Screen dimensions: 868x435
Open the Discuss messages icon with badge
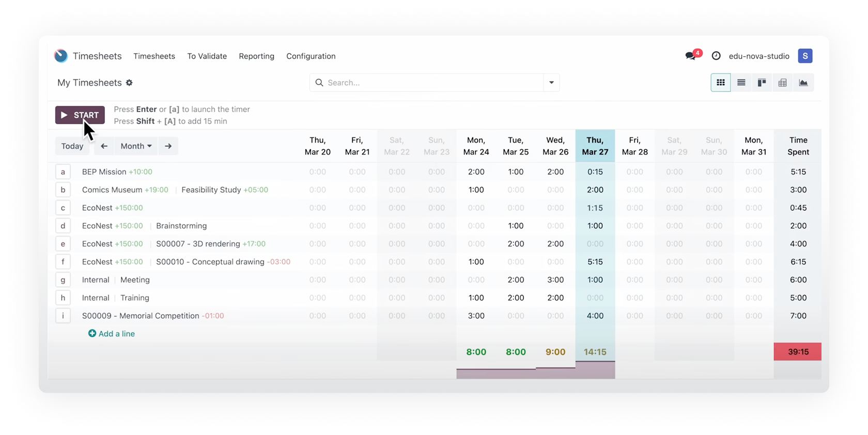tap(691, 56)
